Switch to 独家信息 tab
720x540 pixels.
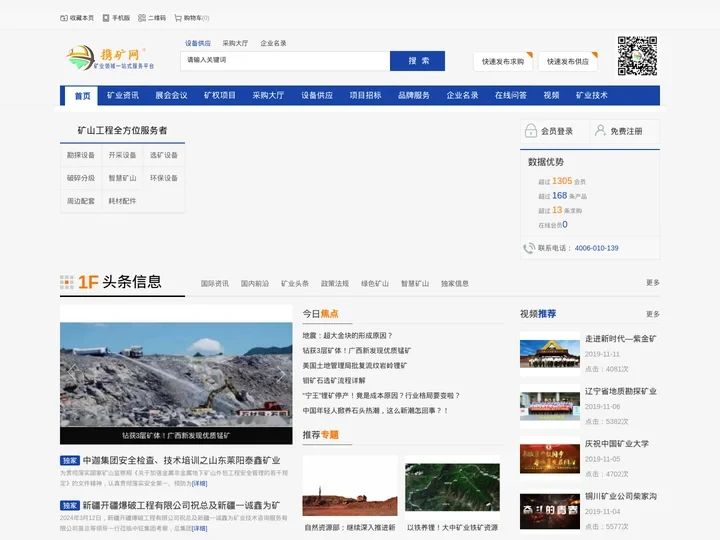455,284
